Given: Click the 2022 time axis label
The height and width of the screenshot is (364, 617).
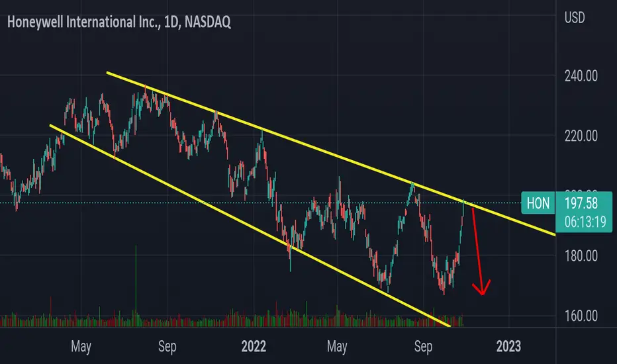Looking at the screenshot, I should (254, 346).
